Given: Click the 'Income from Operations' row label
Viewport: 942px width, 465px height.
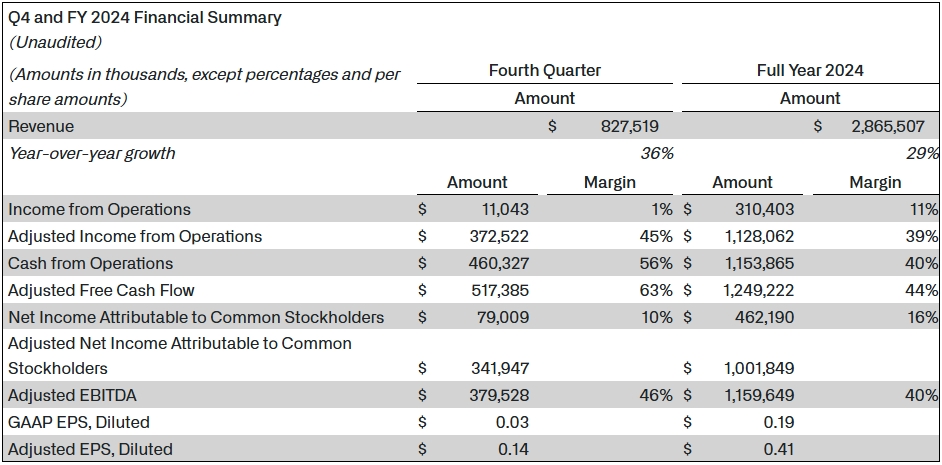Looking at the screenshot, I should coord(99,209).
